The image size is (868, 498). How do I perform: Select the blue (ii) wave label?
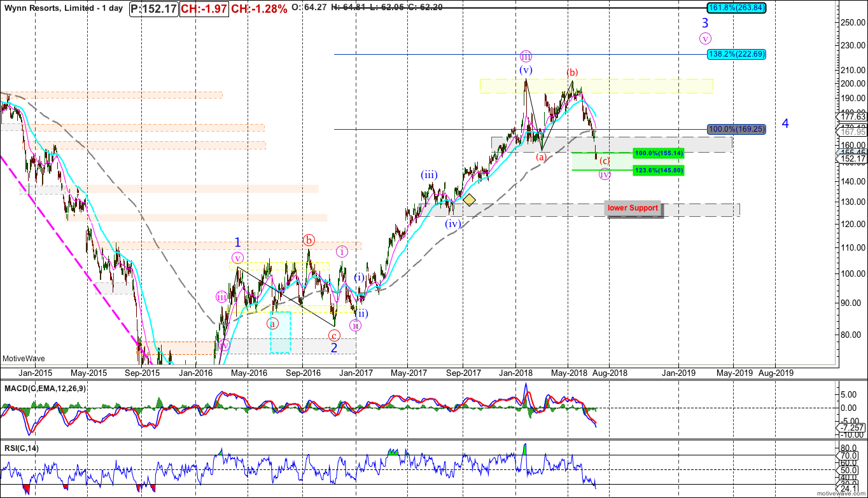[361, 313]
